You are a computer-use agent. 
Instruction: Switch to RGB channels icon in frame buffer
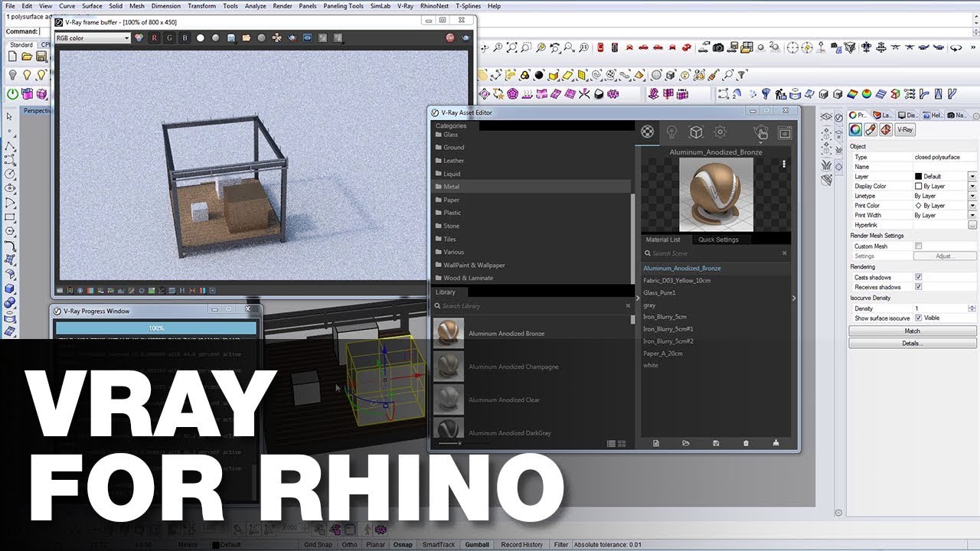pos(139,37)
